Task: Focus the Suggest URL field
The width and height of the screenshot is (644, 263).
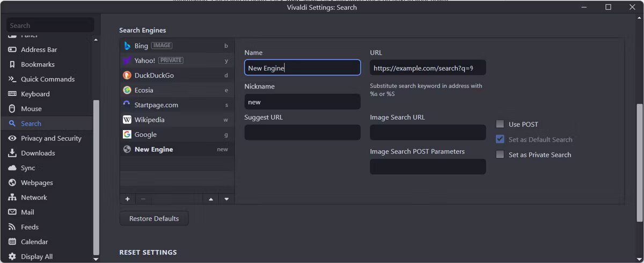Action: pos(302,133)
